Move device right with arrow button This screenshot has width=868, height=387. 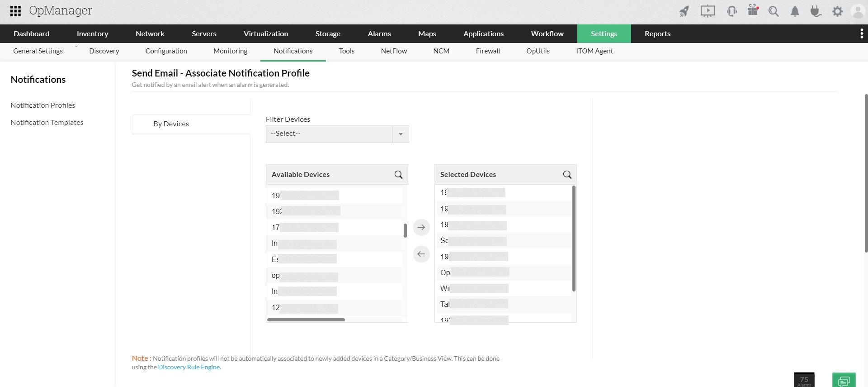click(421, 227)
